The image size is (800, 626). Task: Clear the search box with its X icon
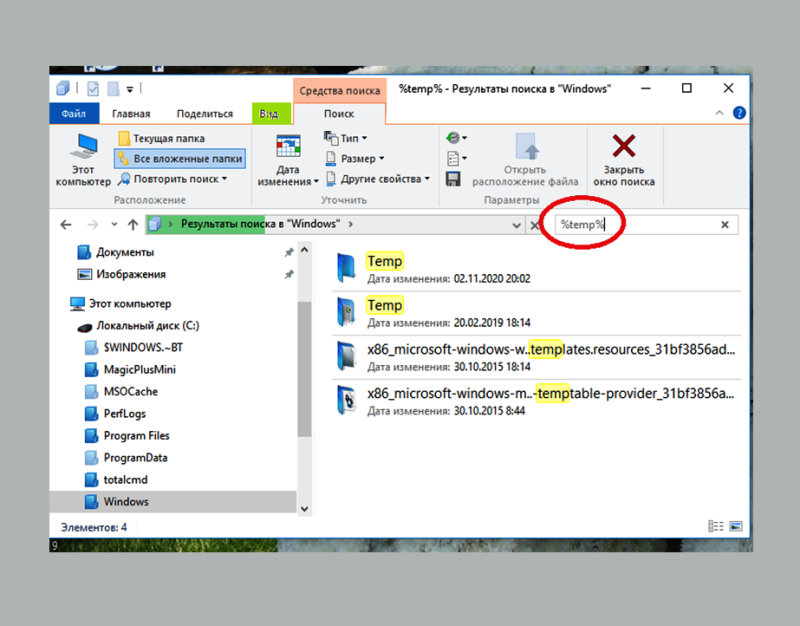[x=725, y=225]
